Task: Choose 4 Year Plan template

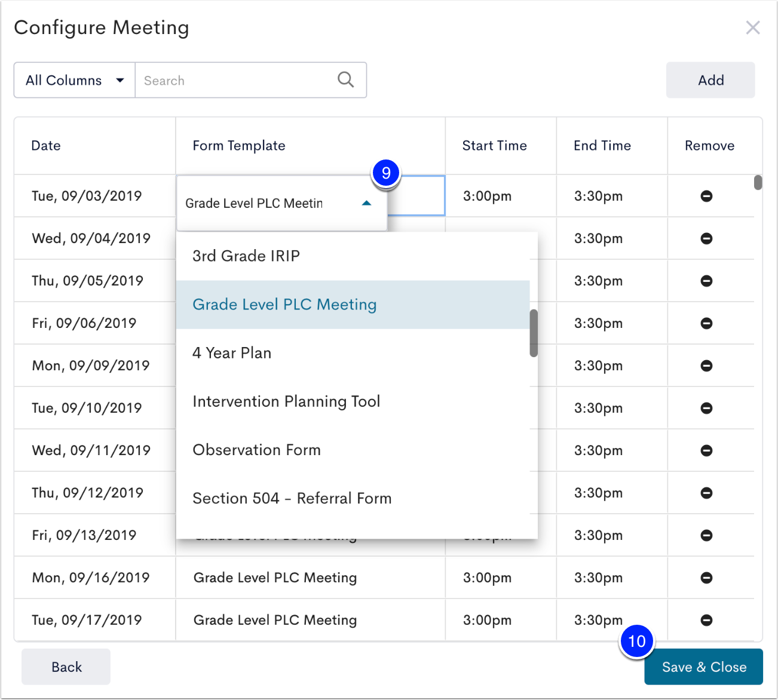Action: point(353,353)
